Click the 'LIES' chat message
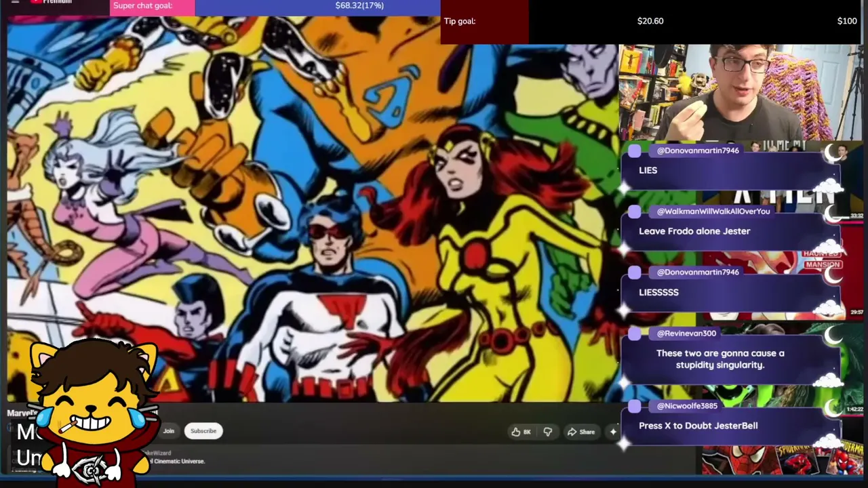The image size is (868, 488). tap(648, 170)
